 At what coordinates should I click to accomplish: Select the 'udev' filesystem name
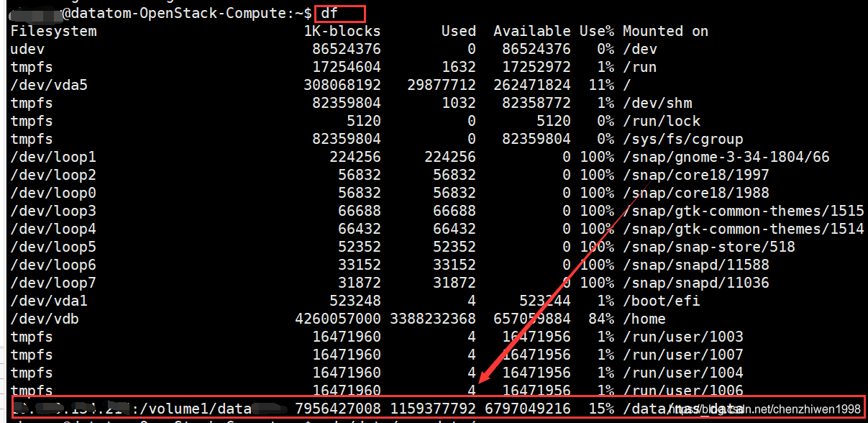tap(28, 49)
